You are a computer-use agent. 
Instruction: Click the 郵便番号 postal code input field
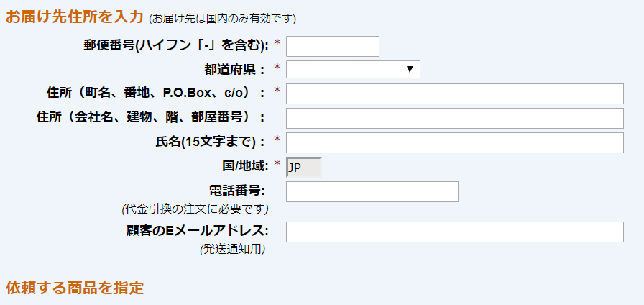332,47
